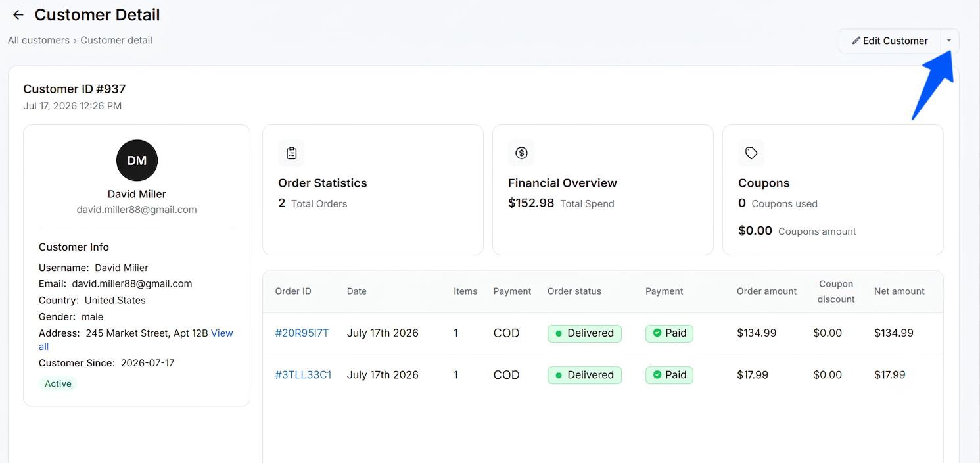This screenshot has width=980, height=463.
Task: Click the Customer Detail page title
Action: [x=97, y=14]
